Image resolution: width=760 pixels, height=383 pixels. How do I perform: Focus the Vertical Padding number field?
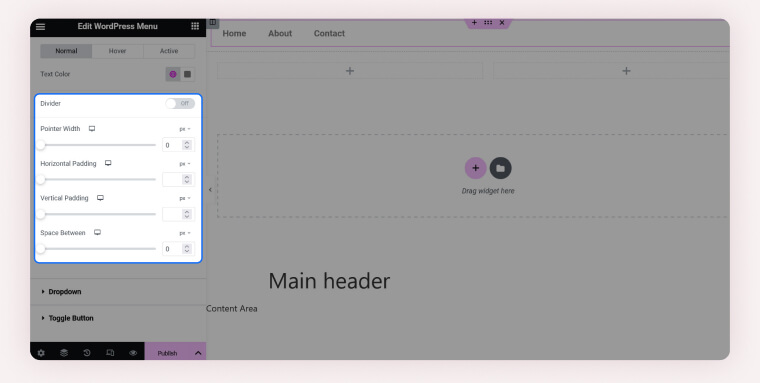(x=178, y=214)
